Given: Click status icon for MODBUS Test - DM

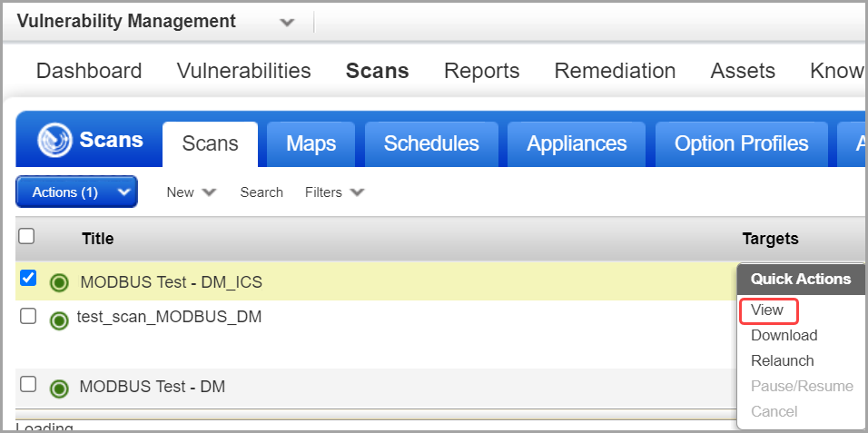Looking at the screenshot, I should click(x=60, y=389).
